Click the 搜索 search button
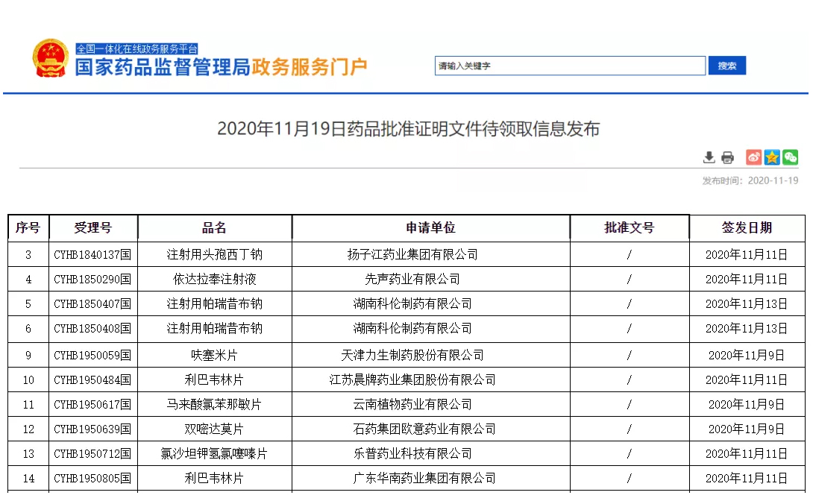This screenshot has height=504, width=813. (x=727, y=66)
